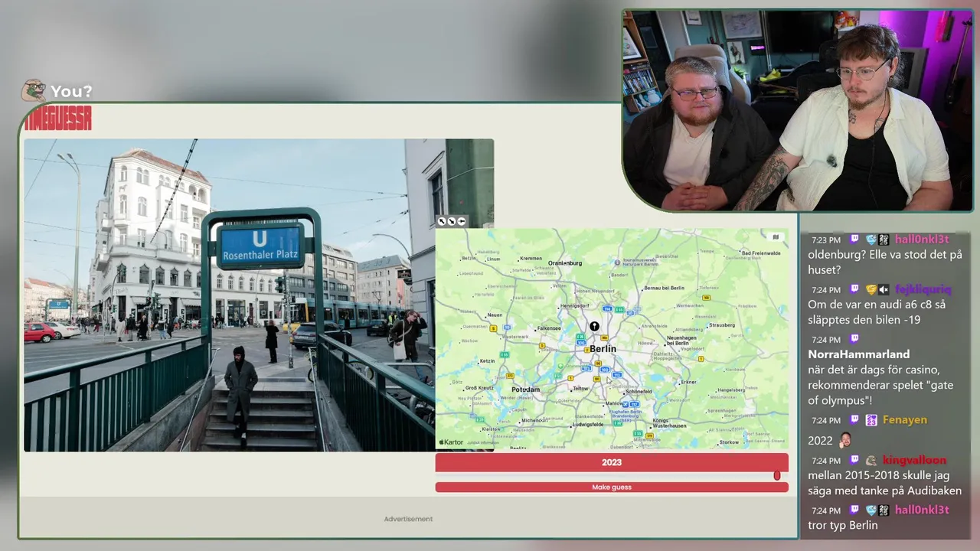Click the pin map icon beside arrows

coord(462,221)
